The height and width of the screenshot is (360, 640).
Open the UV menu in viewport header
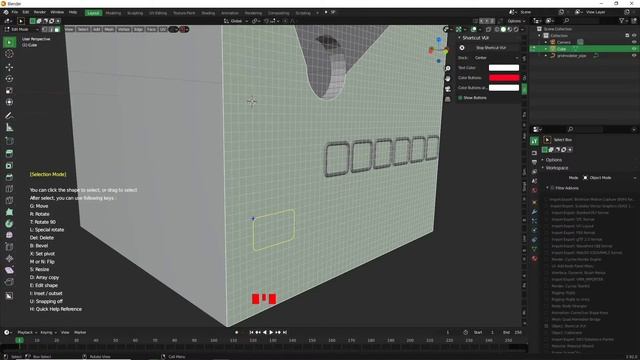(x=163, y=29)
